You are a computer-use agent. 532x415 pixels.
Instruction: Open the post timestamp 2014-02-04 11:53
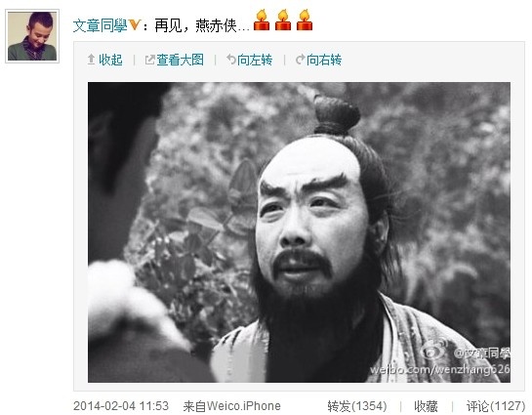pyautogui.click(x=121, y=406)
